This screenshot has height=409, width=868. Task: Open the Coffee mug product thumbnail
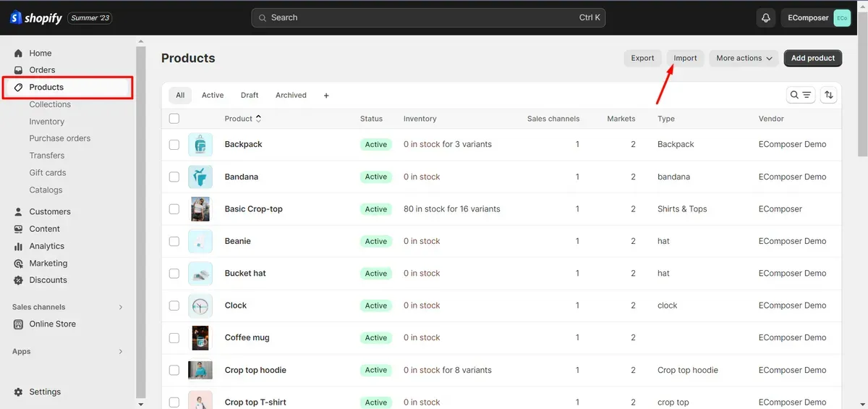click(200, 338)
